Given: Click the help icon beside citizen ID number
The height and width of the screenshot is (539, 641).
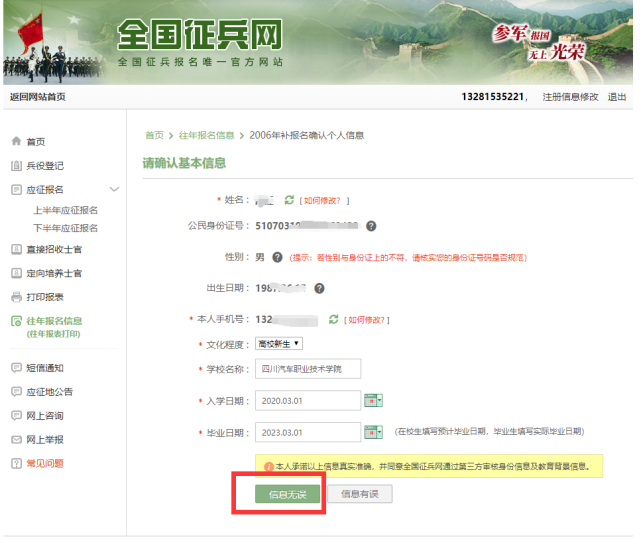Looking at the screenshot, I should 371,226.
